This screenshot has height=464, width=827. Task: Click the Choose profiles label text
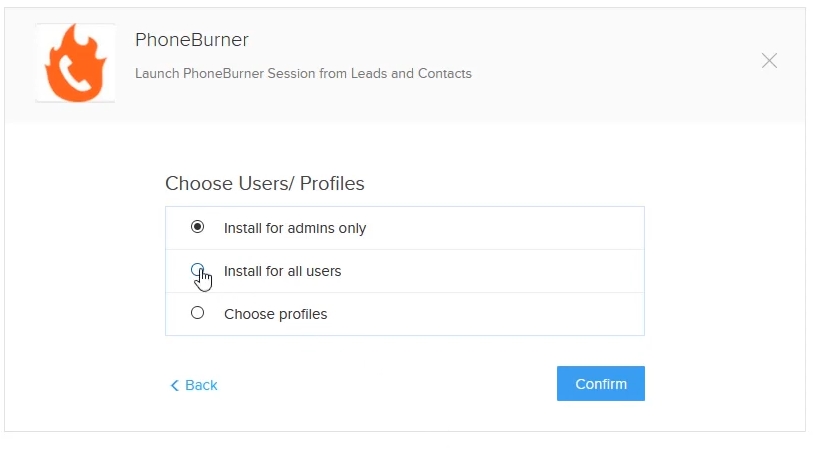[x=275, y=314]
